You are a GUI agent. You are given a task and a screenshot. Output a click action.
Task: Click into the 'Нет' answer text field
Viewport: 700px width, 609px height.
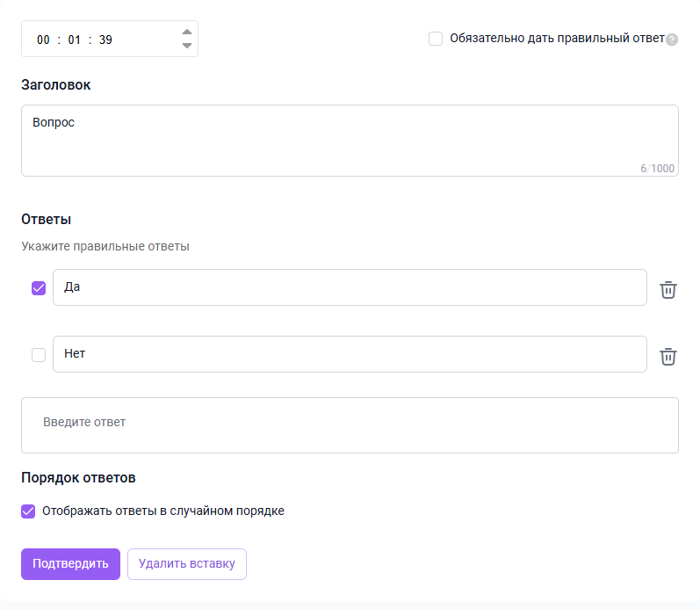350,354
